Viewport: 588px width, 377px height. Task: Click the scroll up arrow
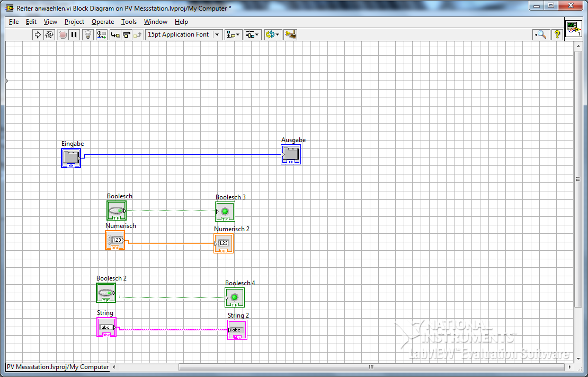coord(578,46)
